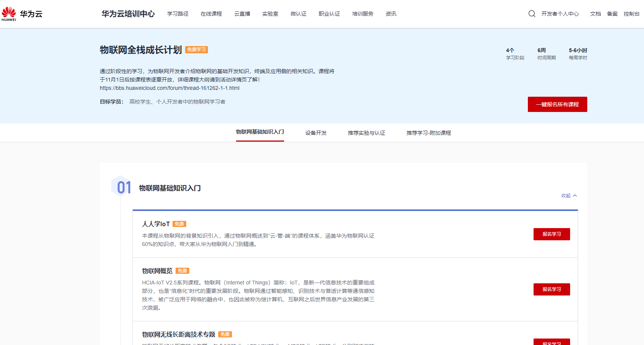Screen dimensions: 644x345
Task: Open 微认证 in the navigation
Action: pos(299,13)
